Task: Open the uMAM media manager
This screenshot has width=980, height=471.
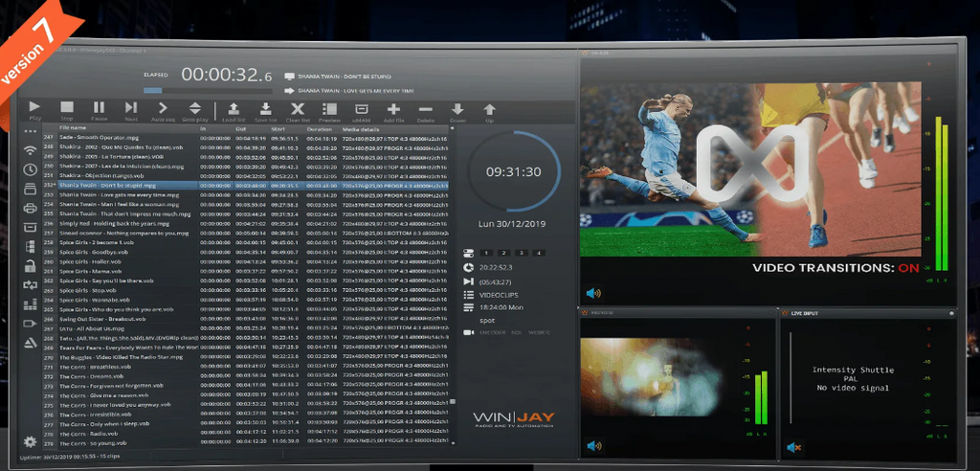Action: (x=361, y=111)
